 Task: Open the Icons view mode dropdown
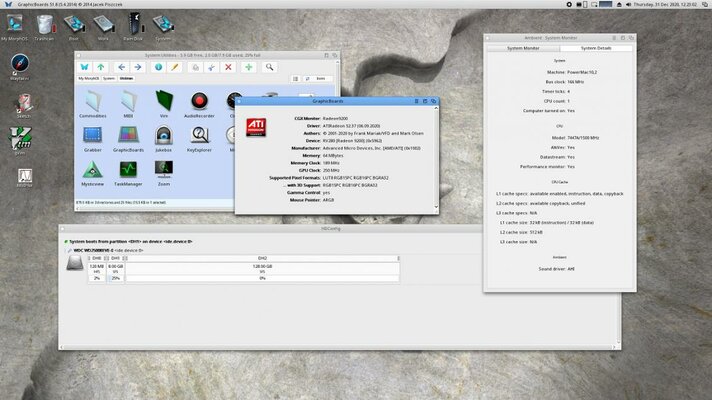click(x=322, y=77)
